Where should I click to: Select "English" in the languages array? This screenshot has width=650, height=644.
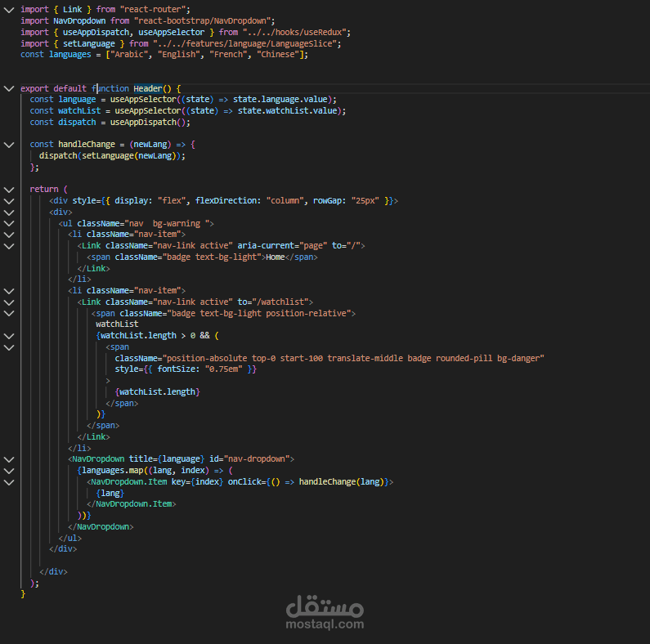pos(178,54)
